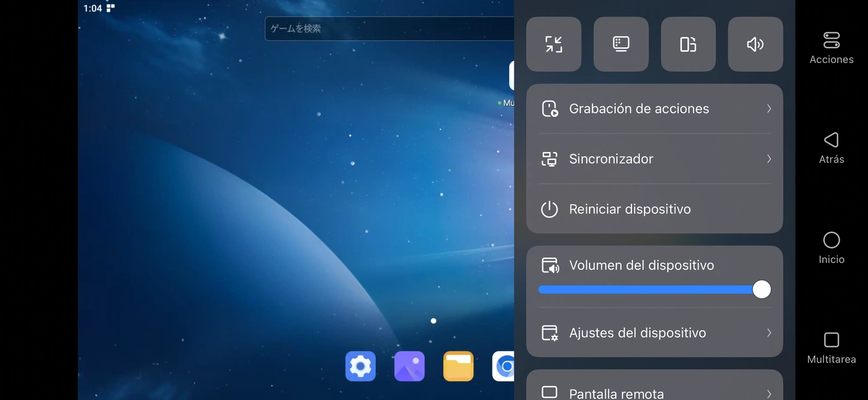Click the Ajustes del dispositivo chevron
The image size is (868, 400).
click(769, 333)
